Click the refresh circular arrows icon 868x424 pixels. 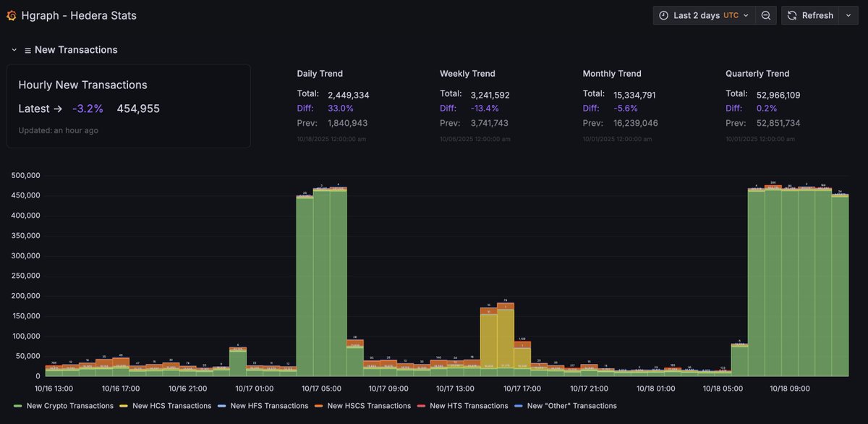click(792, 15)
